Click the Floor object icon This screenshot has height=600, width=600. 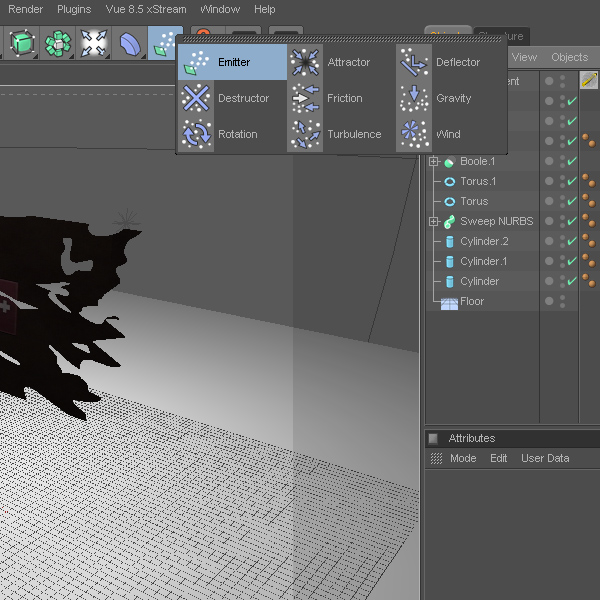[x=449, y=303]
